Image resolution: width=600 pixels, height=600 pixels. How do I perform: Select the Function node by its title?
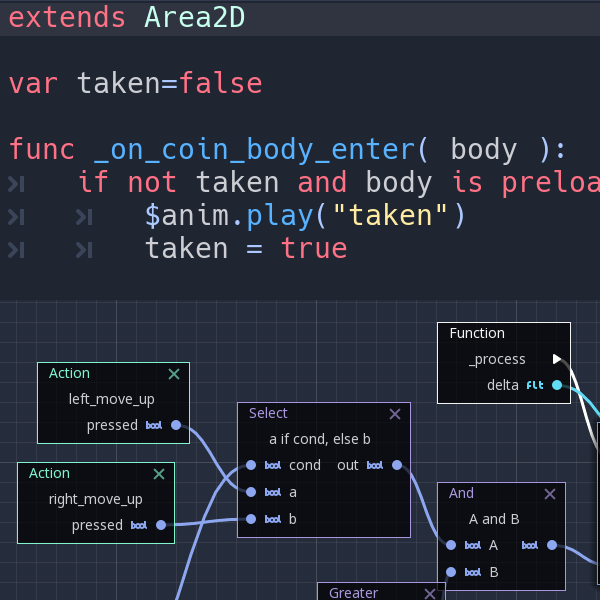478,333
